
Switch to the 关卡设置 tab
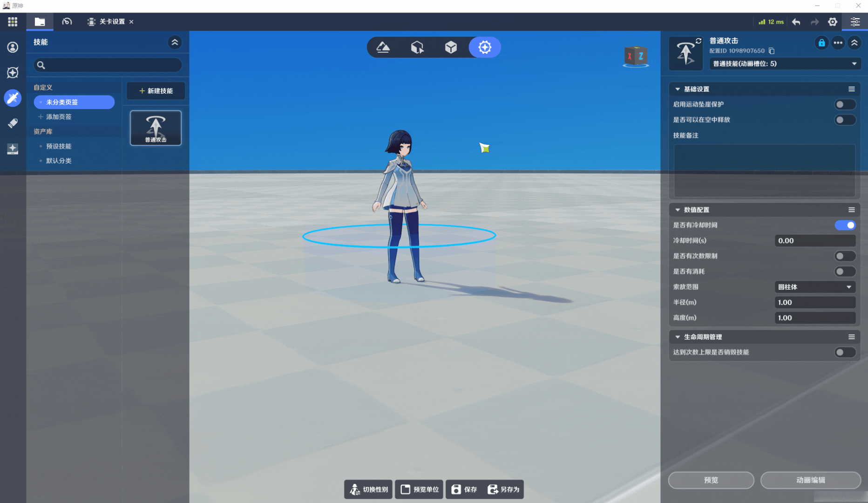[111, 22]
